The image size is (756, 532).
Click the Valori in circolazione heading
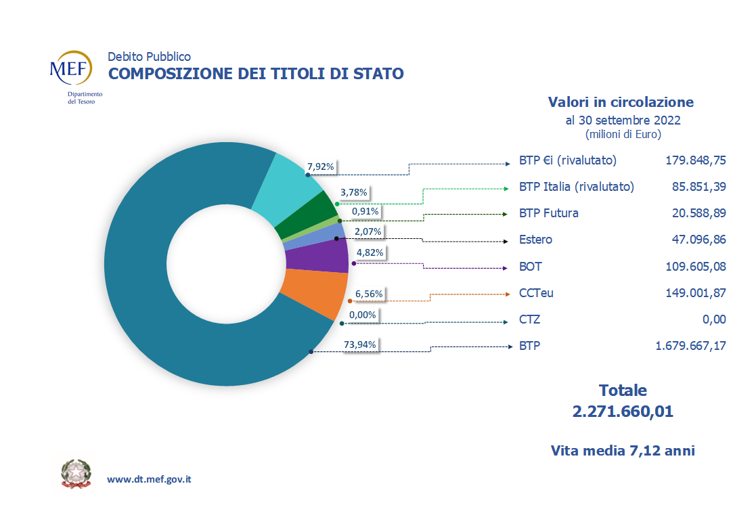621,102
